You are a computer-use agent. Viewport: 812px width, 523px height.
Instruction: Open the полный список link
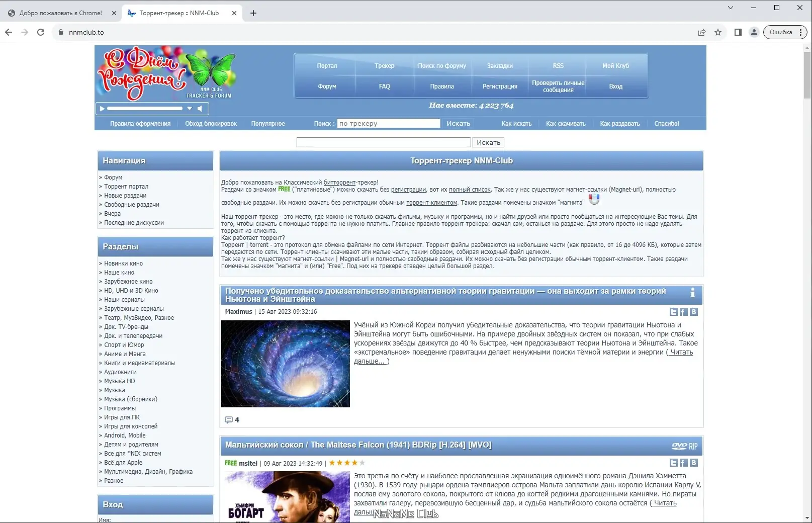(x=470, y=190)
